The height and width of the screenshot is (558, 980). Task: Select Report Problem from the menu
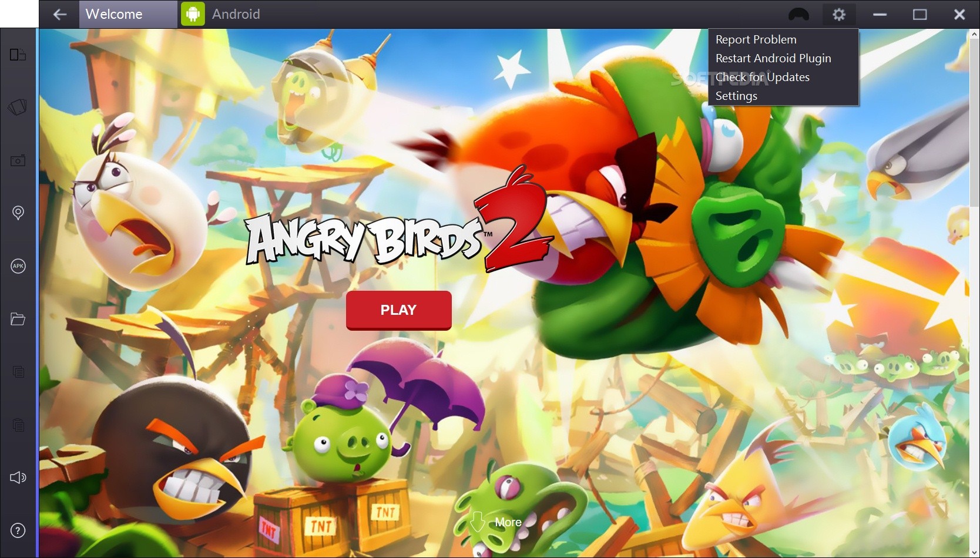[756, 39]
